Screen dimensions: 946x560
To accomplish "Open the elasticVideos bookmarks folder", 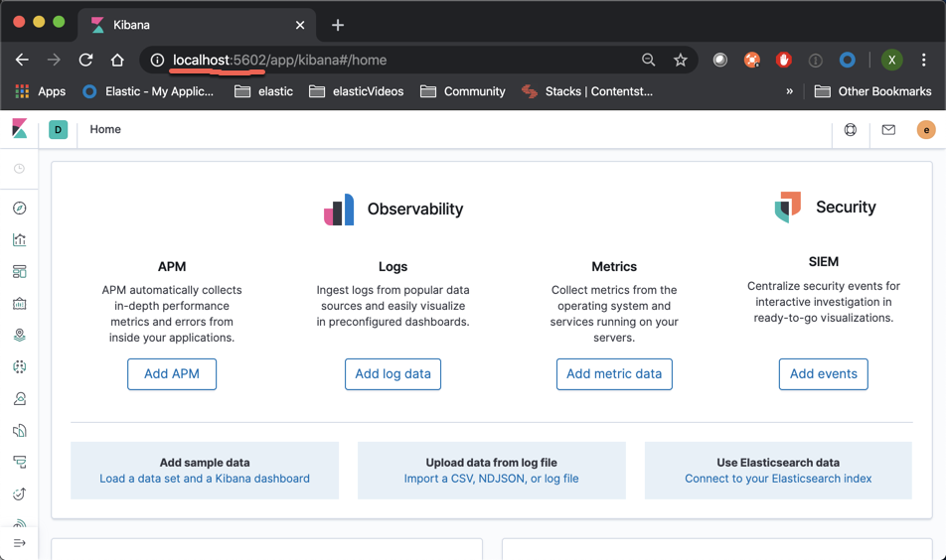I will [x=356, y=91].
